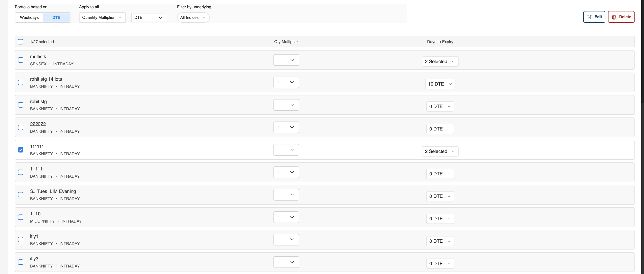Open the DTE apply-to-all dropdown
The height and width of the screenshot is (274, 644).
pos(149,17)
